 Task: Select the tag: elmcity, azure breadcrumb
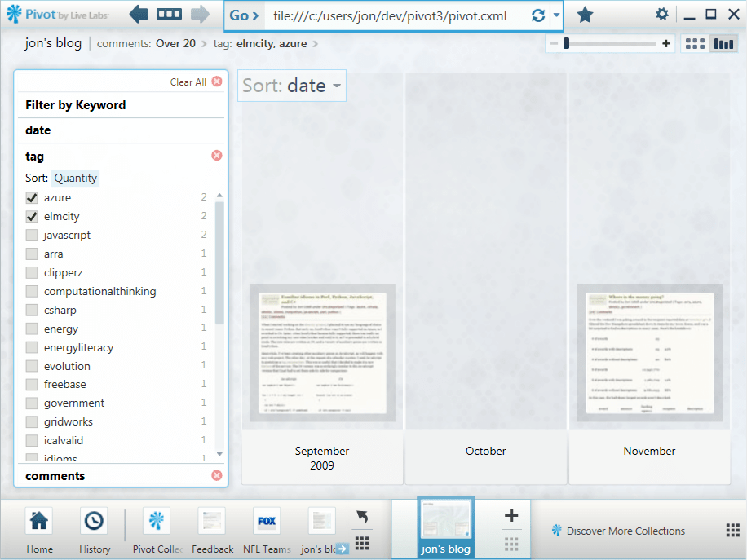tap(260, 43)
